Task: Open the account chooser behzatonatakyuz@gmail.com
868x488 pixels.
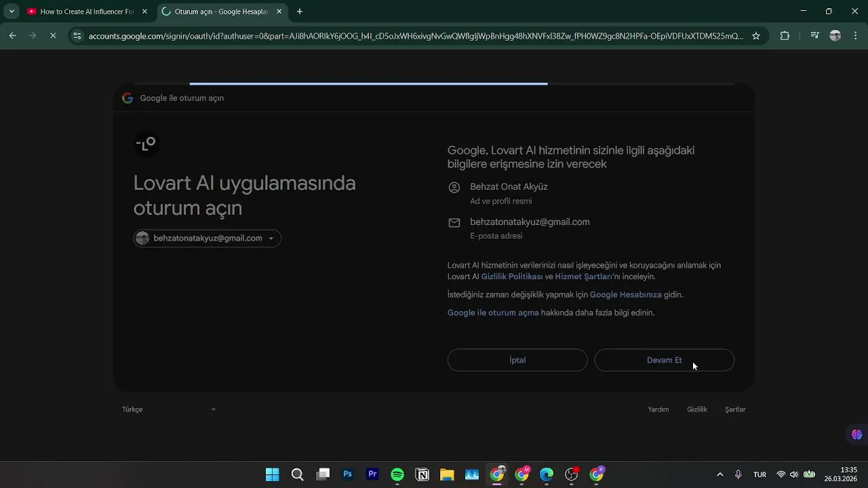Action: [208, 238]
